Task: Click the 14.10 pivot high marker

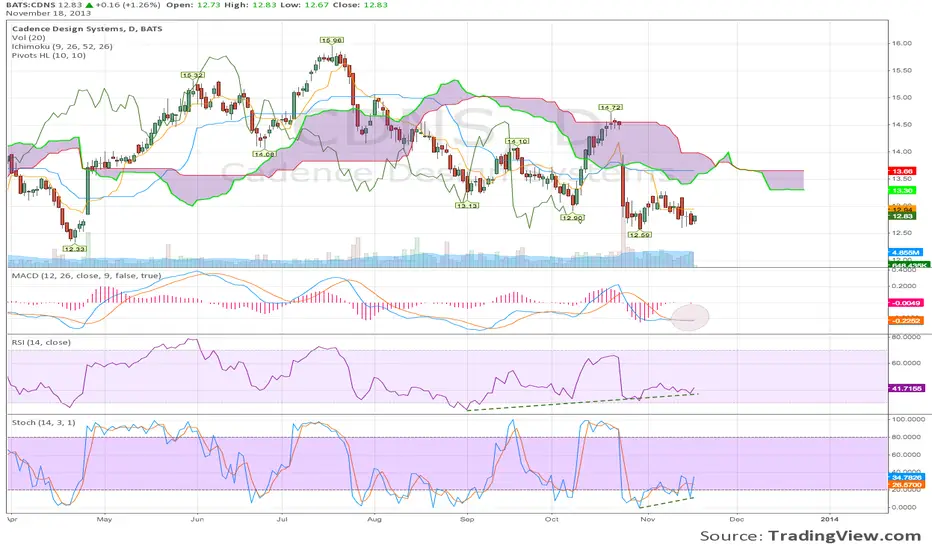Action: point(517,142)
